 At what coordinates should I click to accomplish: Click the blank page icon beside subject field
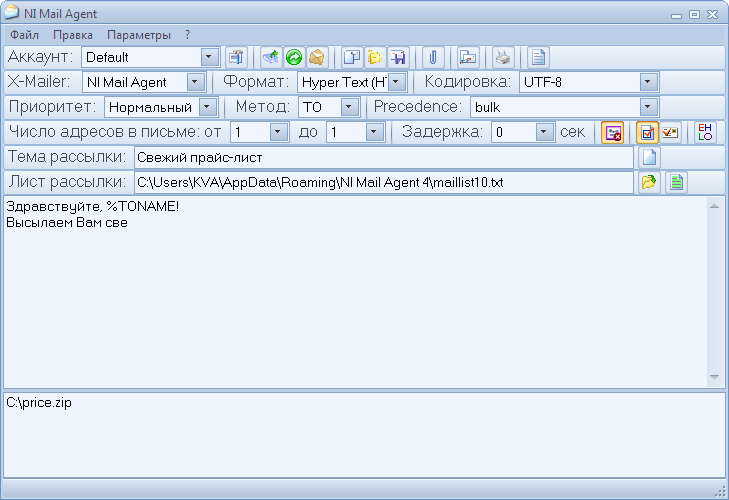(x=649, y=157)
